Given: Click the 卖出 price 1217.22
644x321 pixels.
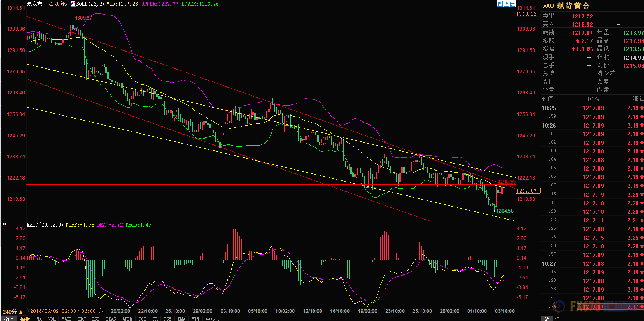Looking at the screenshot, I should pos(582,16).
